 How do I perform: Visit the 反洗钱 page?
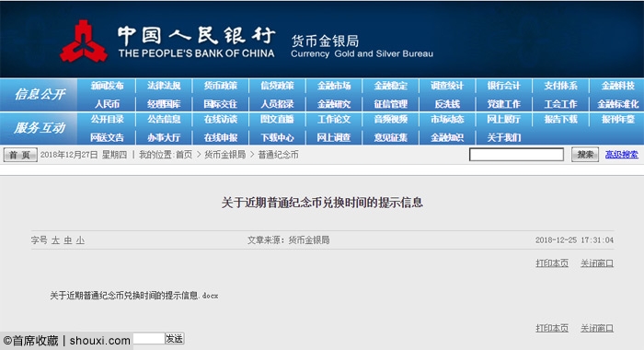click(447, 104)
